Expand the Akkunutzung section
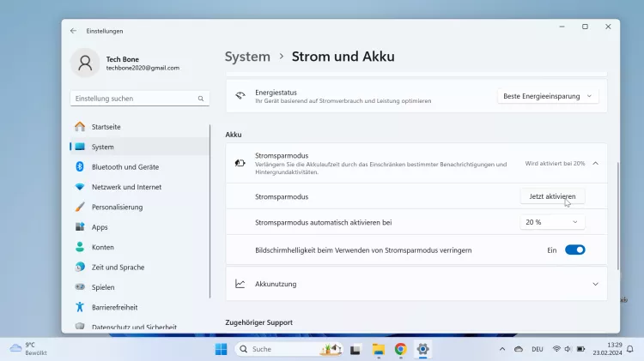The width and height of the screenshot is (644, 361). (416, 284)
